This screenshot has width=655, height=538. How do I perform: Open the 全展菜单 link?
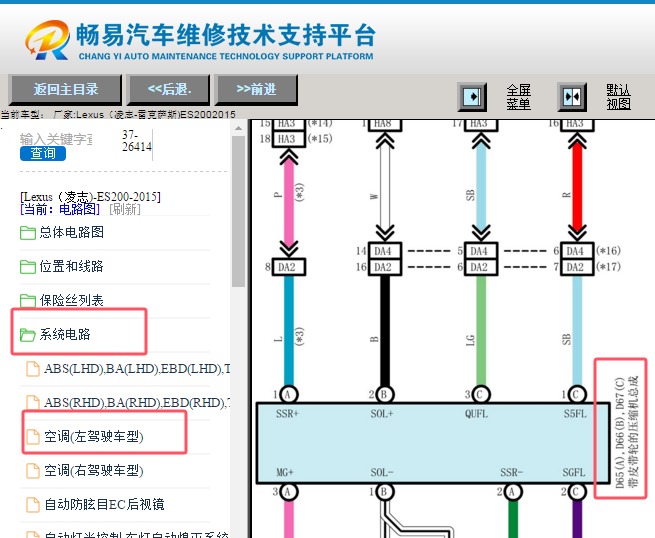coord(518,97)
